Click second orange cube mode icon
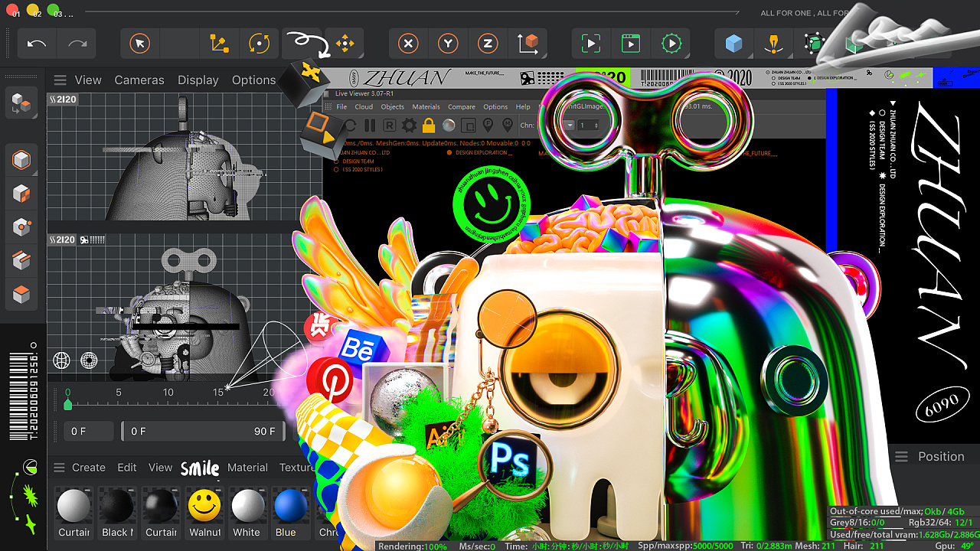The width and height of the screenshot is (980, 551). (x=21, y=194)
